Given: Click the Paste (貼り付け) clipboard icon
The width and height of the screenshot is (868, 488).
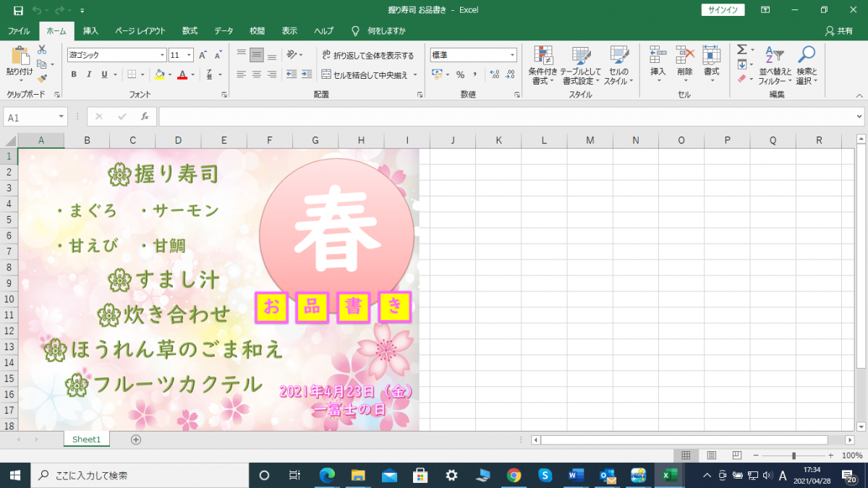Looking at the screenshot, I should 20,56.
